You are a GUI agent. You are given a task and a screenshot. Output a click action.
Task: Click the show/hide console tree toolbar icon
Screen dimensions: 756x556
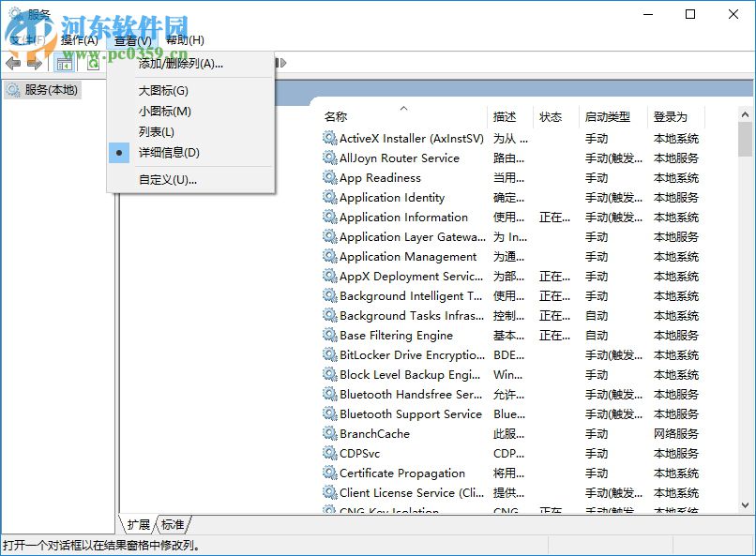(64, 63)
